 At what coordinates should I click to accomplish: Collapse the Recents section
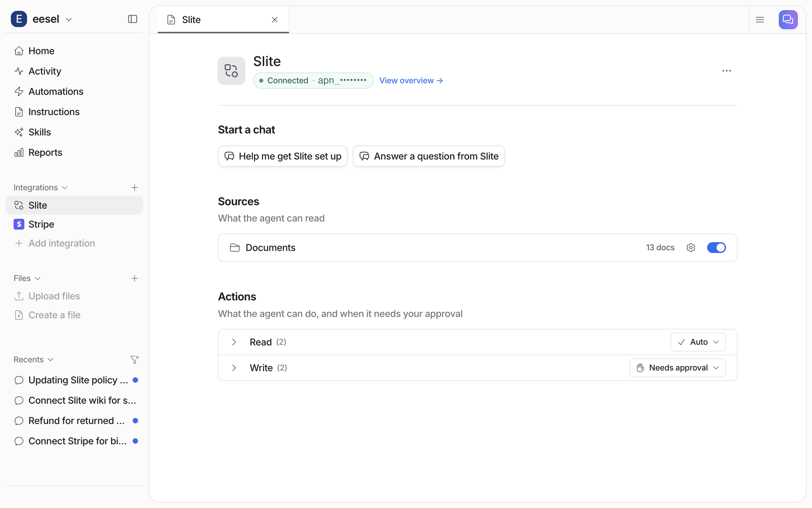pyautogui.click(x=33, y=359)
